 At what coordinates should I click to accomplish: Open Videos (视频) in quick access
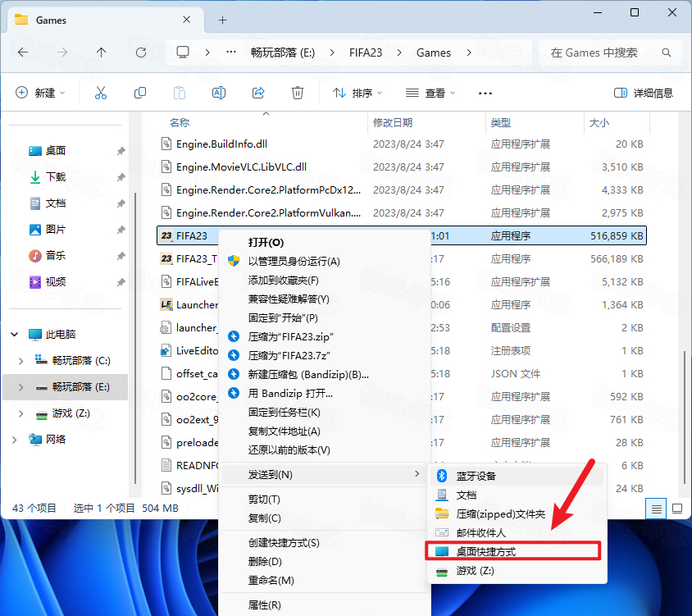(x=56, y=281)
